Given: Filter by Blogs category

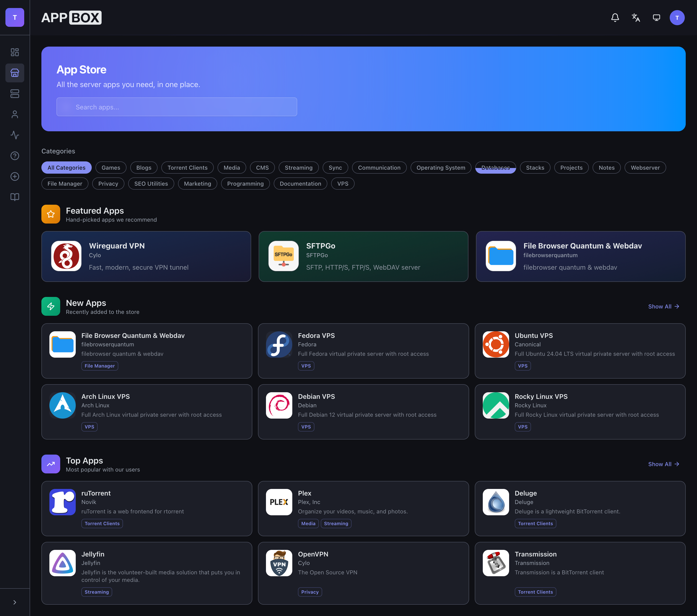Looking at the screenshot, I should pos(144,168).
